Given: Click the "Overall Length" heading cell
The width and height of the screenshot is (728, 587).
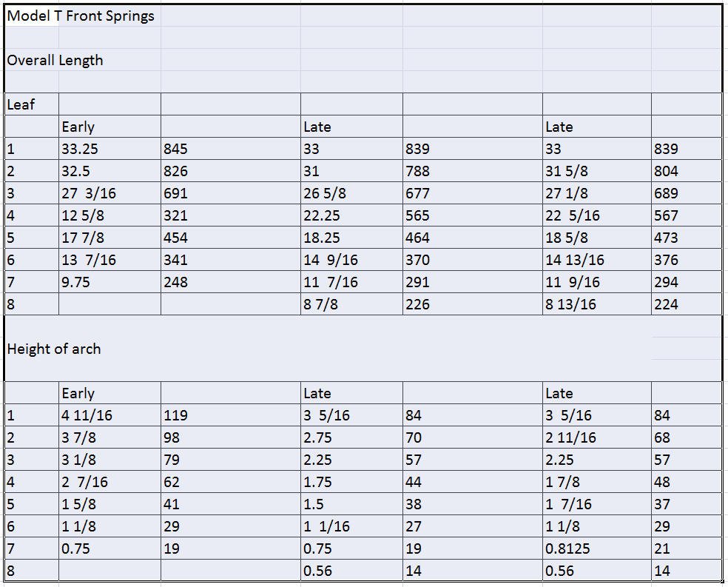Looking at the screenshot, I should 55,60.
